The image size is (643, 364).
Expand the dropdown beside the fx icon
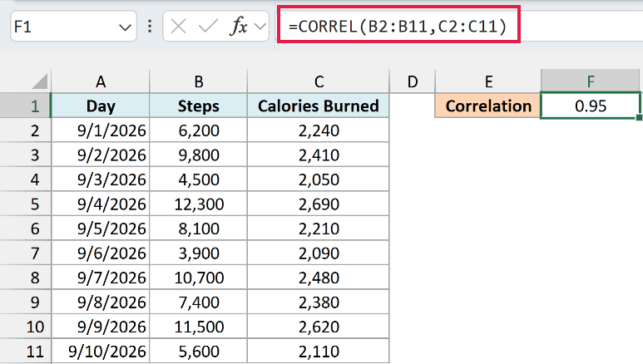point(260,27)
